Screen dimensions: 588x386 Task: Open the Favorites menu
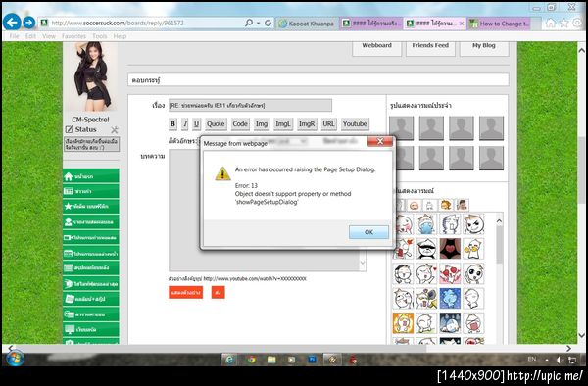[73, 36]
